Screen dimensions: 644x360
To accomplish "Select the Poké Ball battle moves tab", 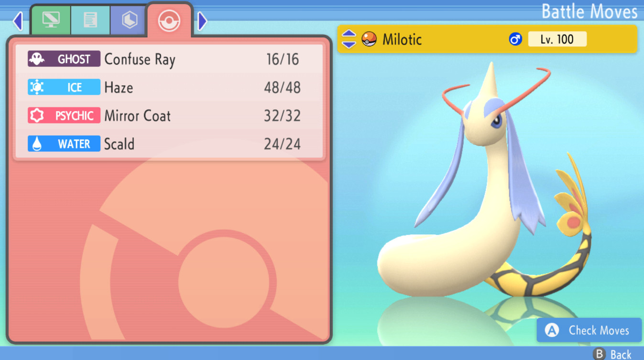I will [x=169, y=21].
